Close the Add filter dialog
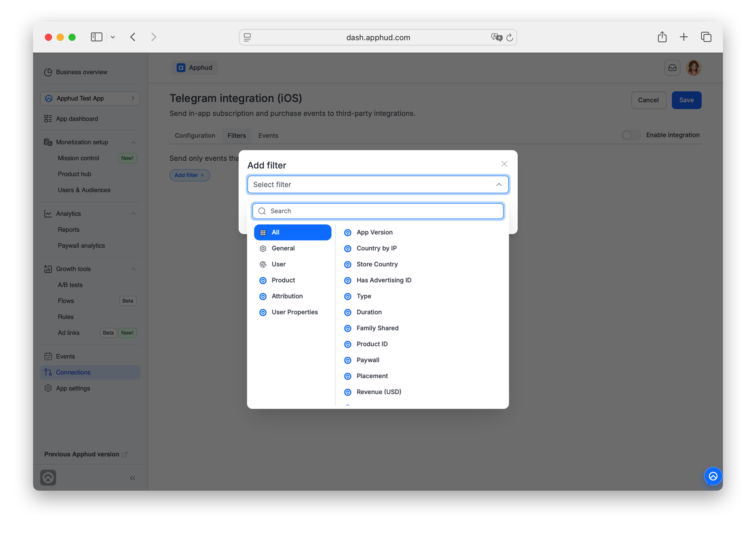The height and width of the screenshot is (535, 756). click(504, 164)
